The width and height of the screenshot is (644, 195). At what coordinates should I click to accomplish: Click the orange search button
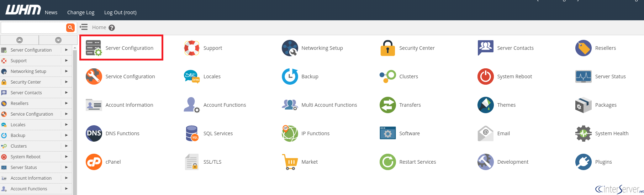coord(70,27)
